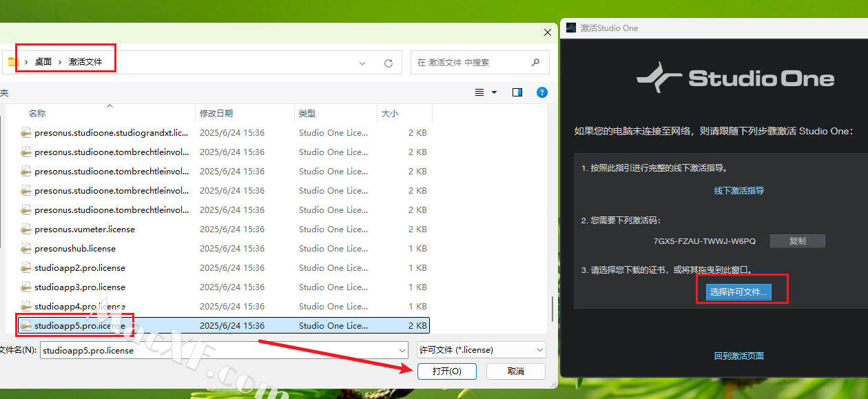The image size is (868, 399).
Task: Expand the chevron right after the folder icon
Action: (x=26, y=62)
